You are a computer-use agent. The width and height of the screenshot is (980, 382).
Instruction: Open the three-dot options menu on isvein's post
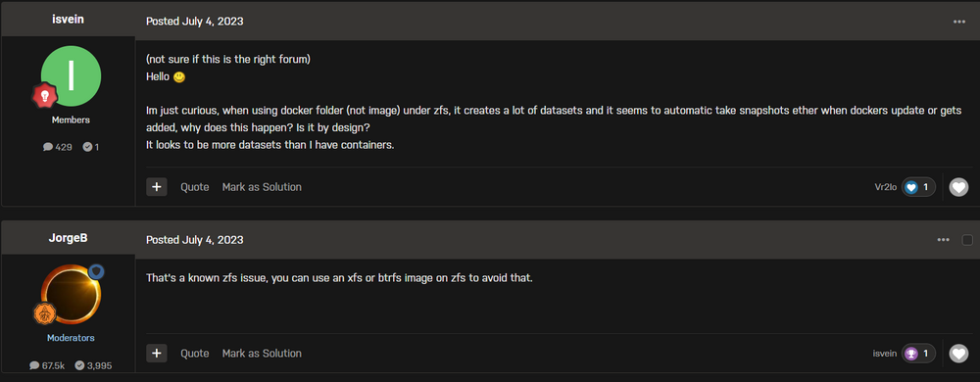point(959,22)
